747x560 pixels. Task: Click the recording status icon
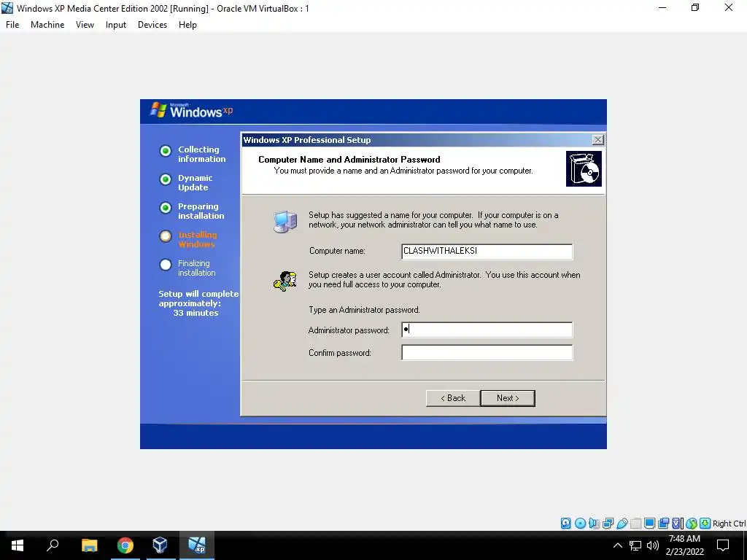(x=663, y=524)
